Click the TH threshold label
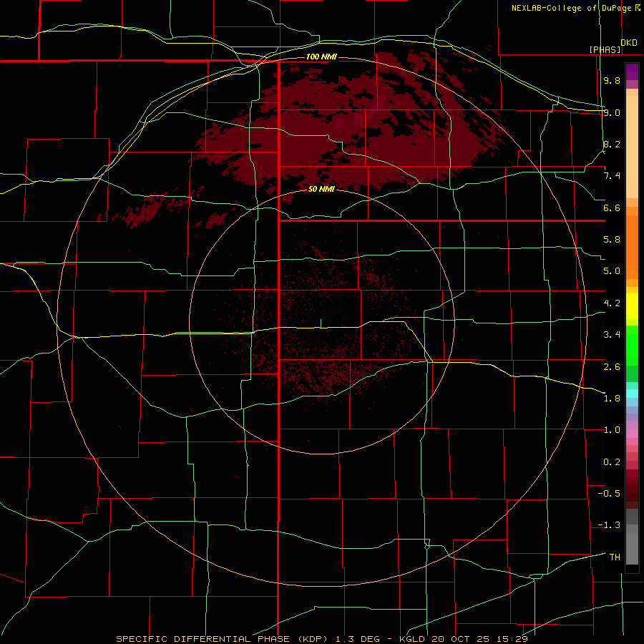Screen dimensions: 644x644 [x=615, y=557]
